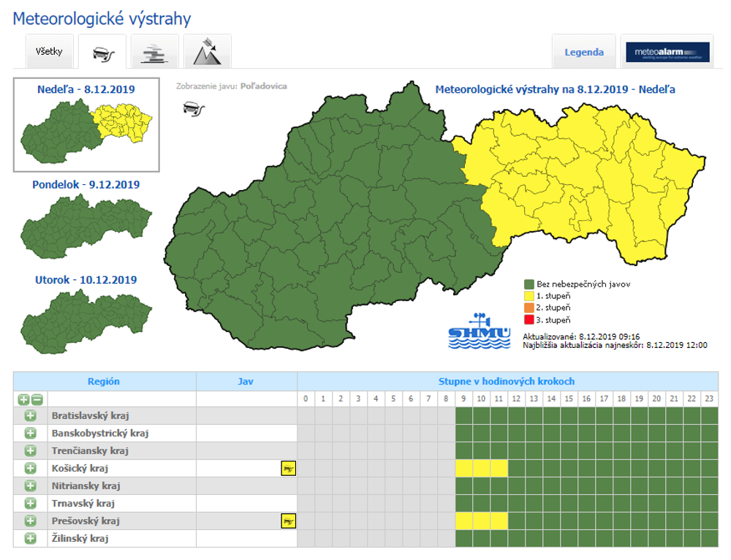Viewport: 731px width, 560px height.
Task: Expand the Trenčiansky kraj row
Action: [31, 451]
